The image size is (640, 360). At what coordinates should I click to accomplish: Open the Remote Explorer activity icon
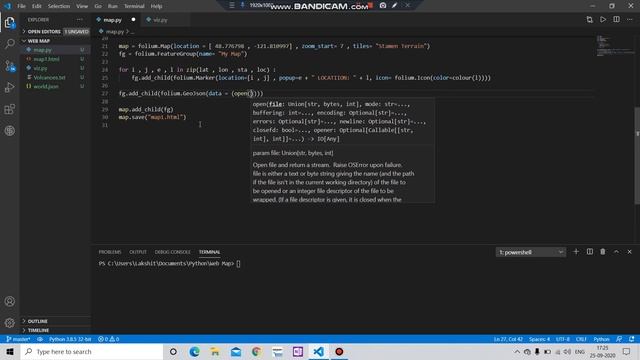(10, 131)
